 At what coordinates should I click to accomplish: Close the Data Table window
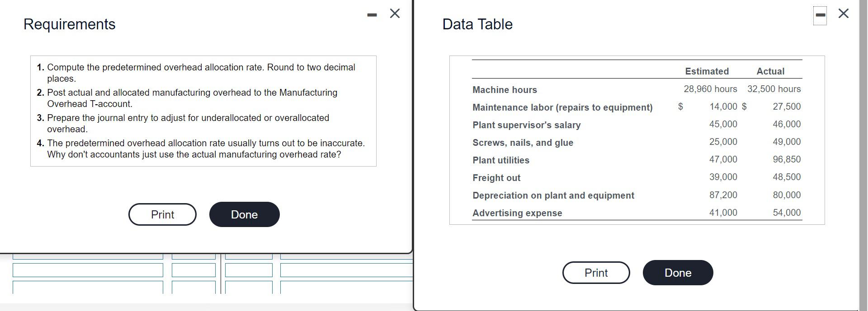pyautogui.click(x=843, y=13)
